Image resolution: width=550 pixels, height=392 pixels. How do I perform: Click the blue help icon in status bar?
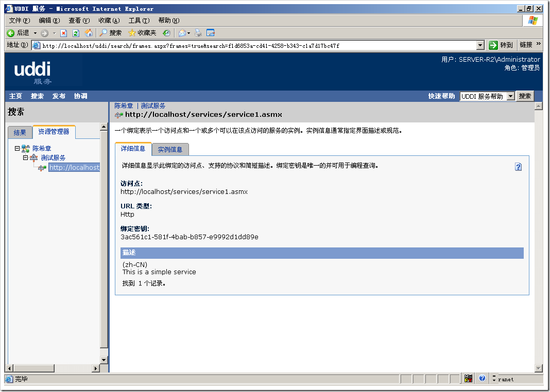point(482,378)
